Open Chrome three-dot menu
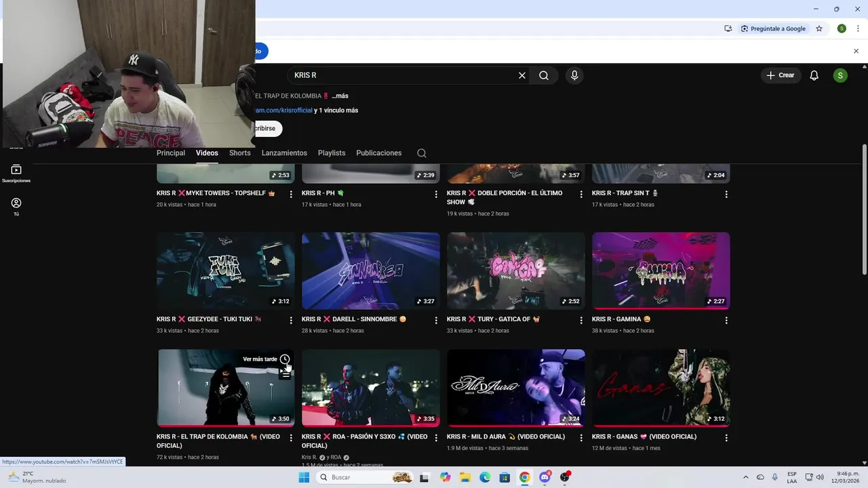 pyautogui.click(x=858, y=28)
